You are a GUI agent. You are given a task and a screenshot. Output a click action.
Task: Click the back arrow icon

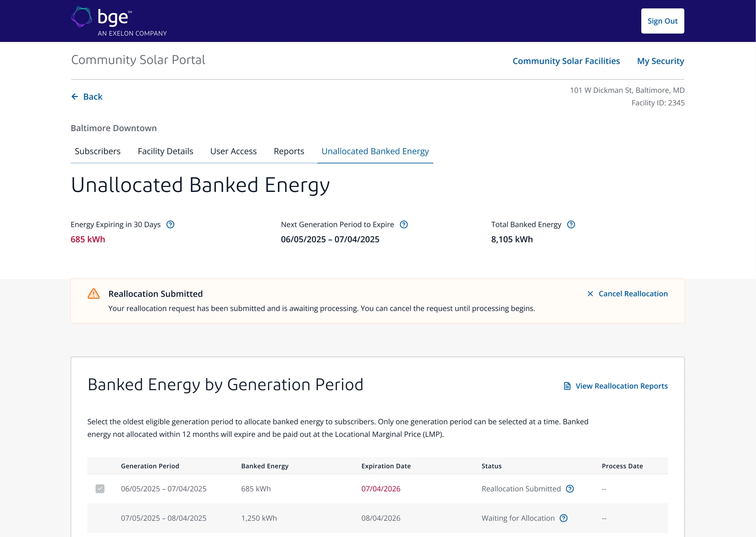pyautogui.click(x=75, y=96)
